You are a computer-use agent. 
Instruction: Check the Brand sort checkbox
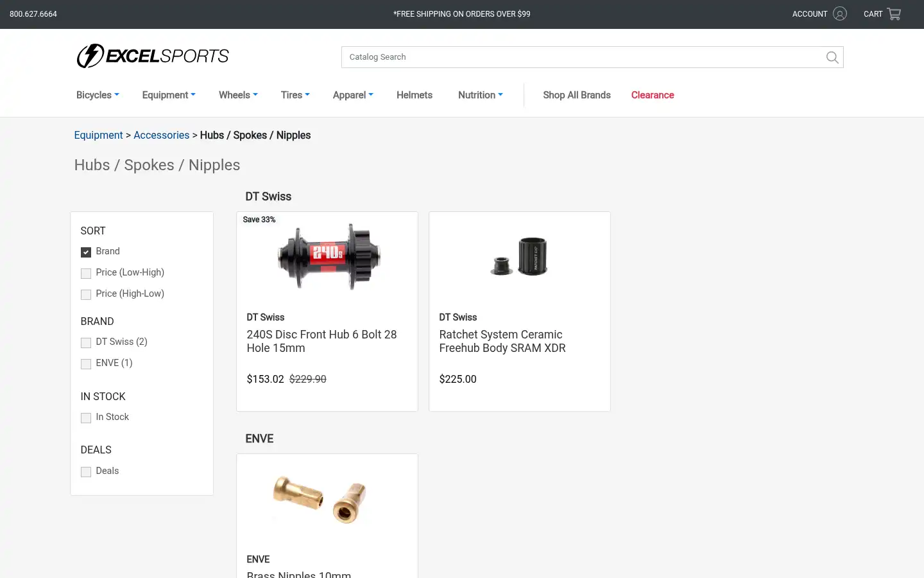[86, 252]
